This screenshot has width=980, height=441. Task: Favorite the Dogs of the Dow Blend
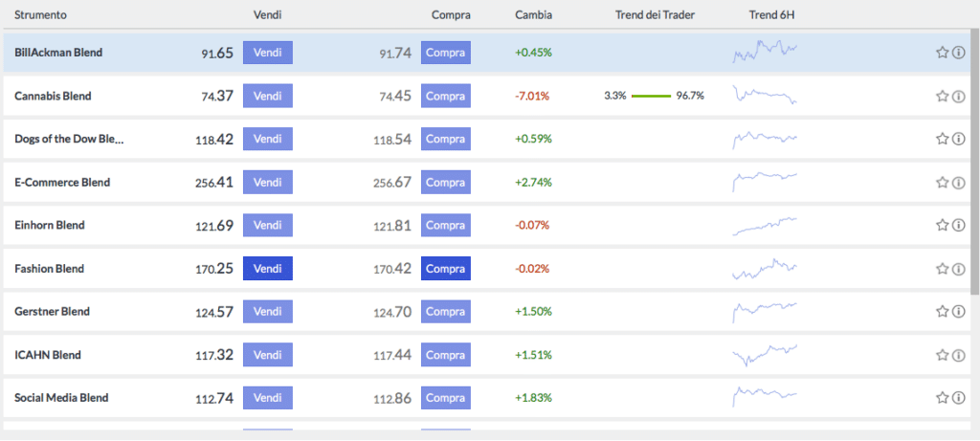tap(942, 139)
